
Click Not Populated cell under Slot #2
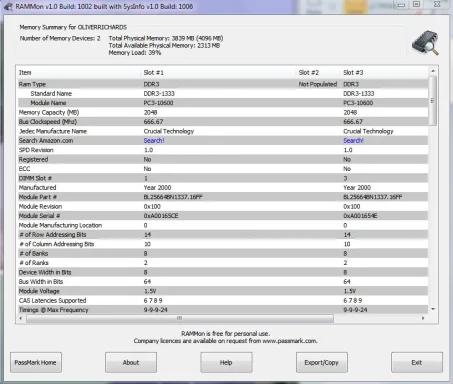pyautogui.click(x=318, y=84)
